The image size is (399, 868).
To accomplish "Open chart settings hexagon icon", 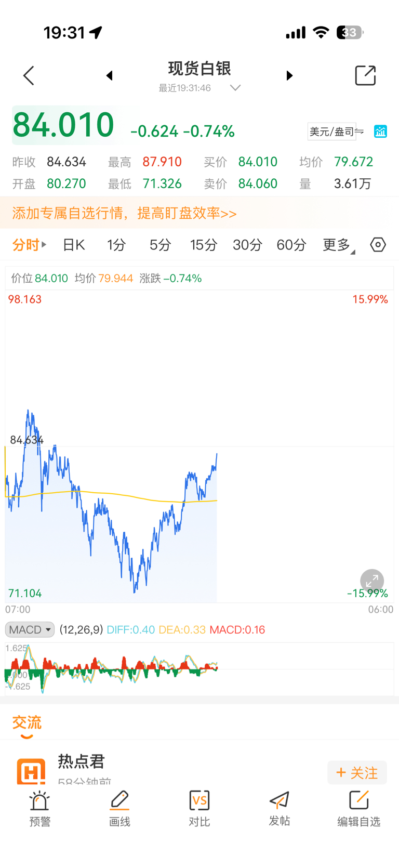I will [x=378, y=244].
